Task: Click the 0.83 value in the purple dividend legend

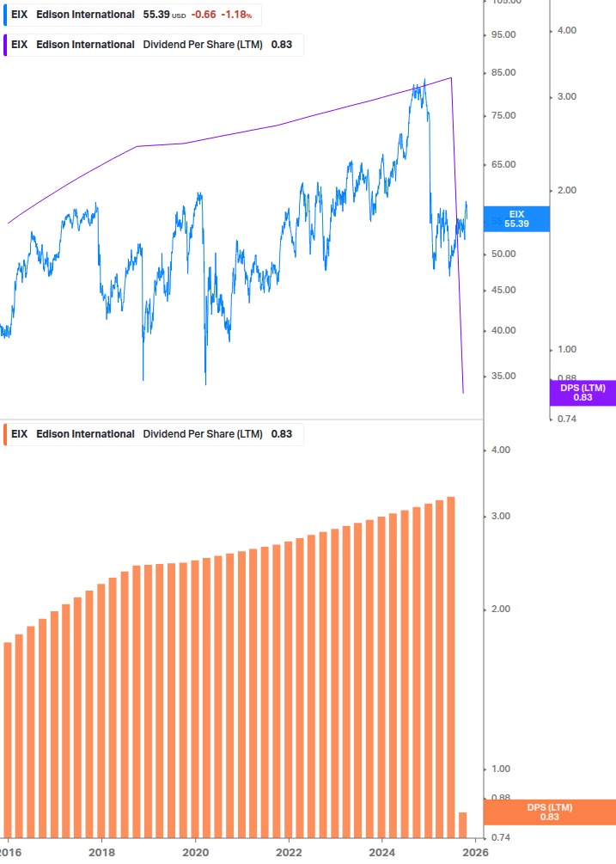Action: (x=281, y=46)
